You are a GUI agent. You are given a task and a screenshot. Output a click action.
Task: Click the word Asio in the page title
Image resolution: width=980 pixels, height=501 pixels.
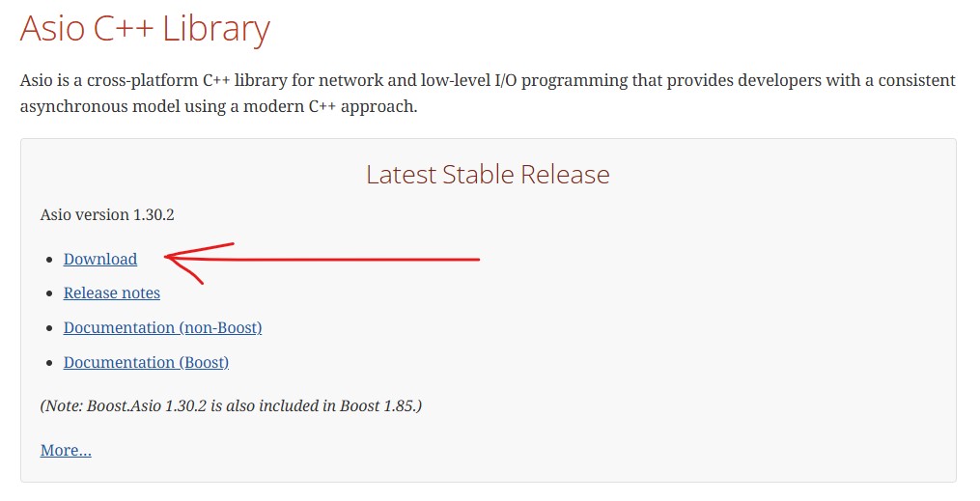click(x=52, y=29)
